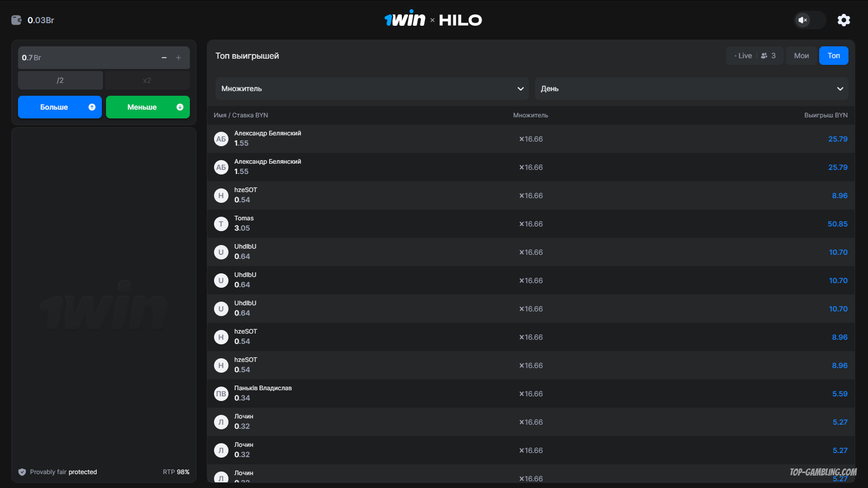Image resolution: width=868 pixels, height=488 pixels.
Task: Open the settings gear icon
Action: pos(844,20)
